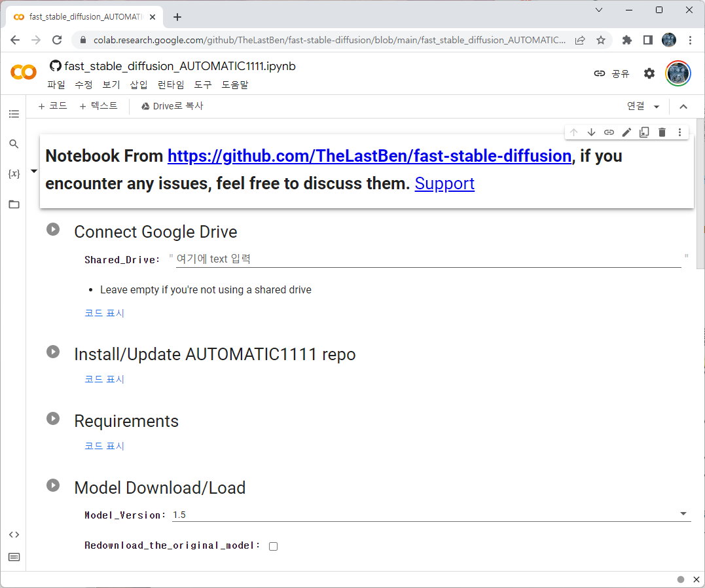Copy link to cell icon
Viewport: 705px width, 588px height.
point(609,132)
